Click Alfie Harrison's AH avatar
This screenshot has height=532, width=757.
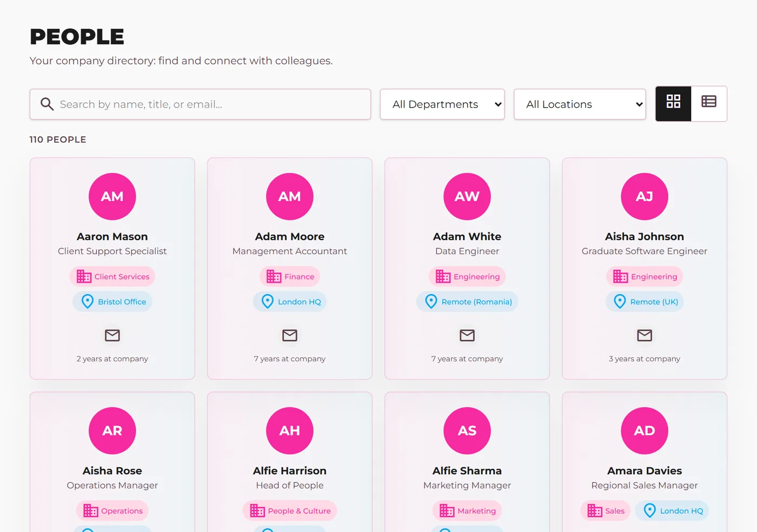[290, 431]
